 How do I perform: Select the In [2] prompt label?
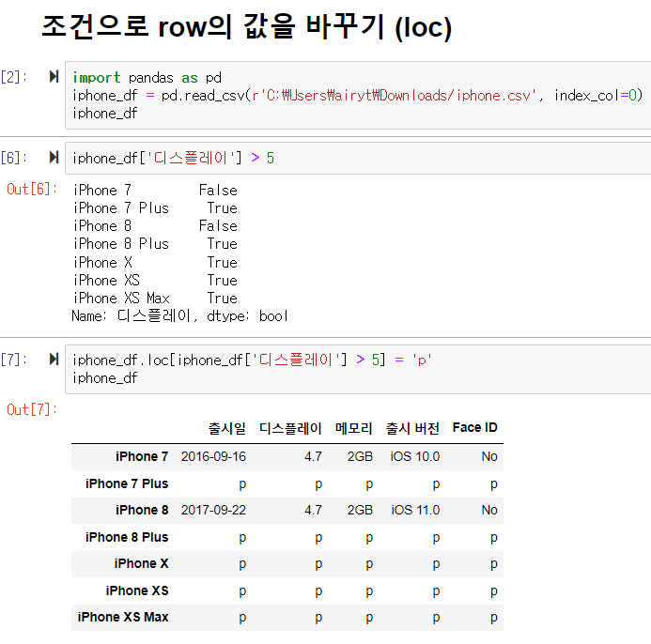click(x=14, y=77)
